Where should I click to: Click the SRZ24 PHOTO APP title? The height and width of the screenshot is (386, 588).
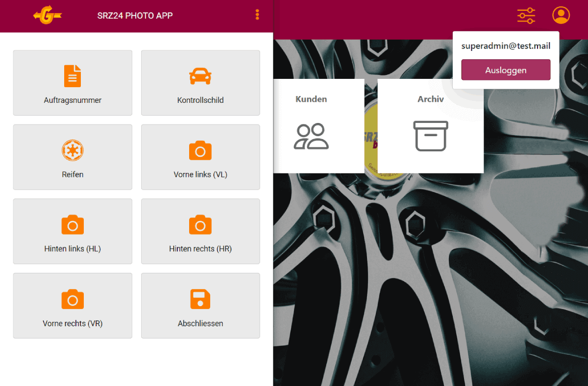(x=135, y=16)
